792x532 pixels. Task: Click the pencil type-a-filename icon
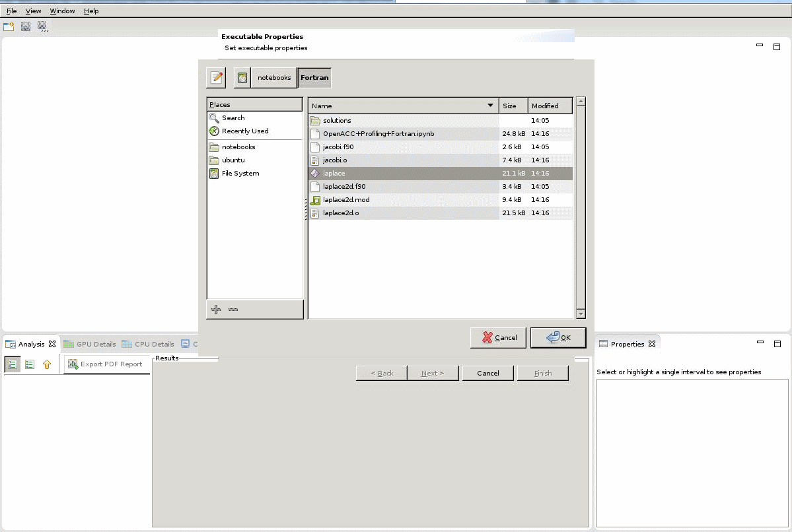click(216, 78)
